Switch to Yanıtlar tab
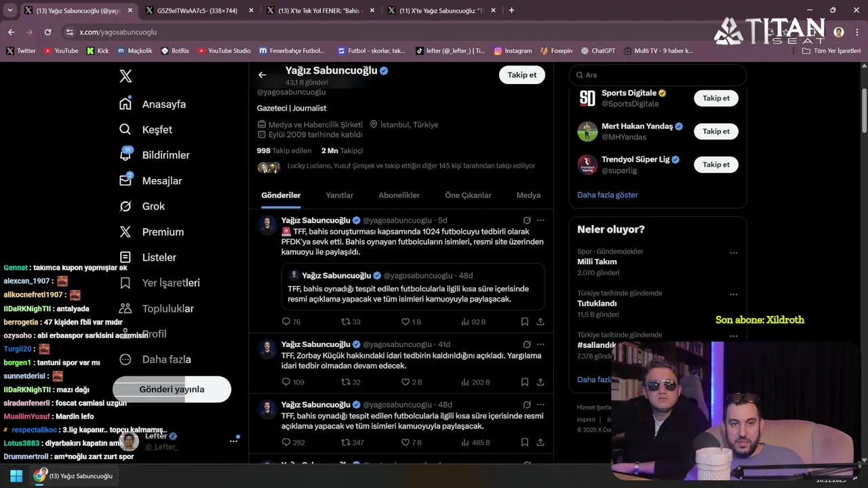 coord(339,195)
